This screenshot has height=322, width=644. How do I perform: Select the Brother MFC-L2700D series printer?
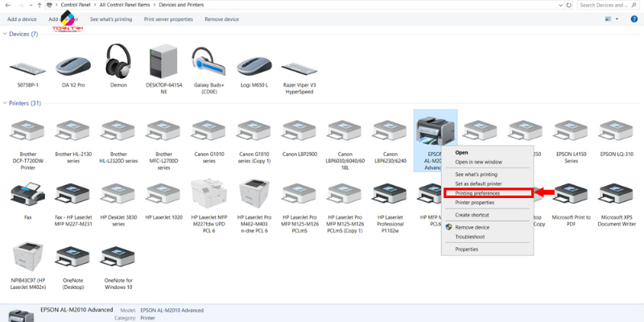163,130
